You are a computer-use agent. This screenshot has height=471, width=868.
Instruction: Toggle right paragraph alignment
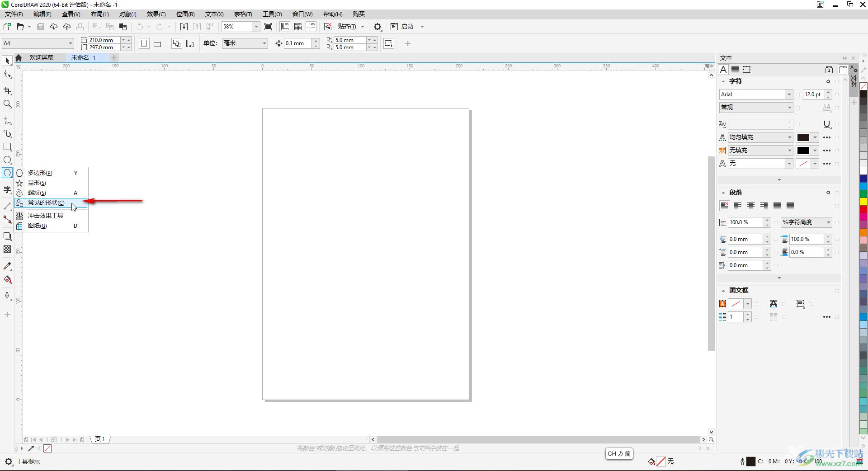(x=764, y=206)
